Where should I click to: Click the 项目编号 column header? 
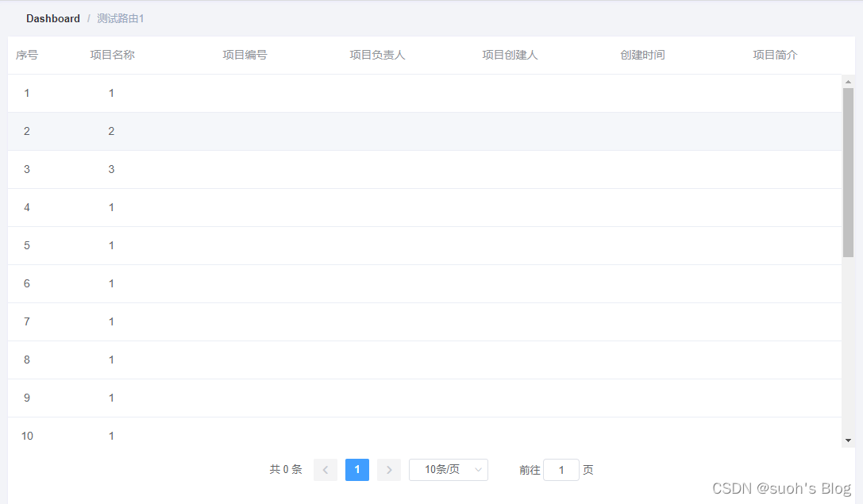pos(245,55)
